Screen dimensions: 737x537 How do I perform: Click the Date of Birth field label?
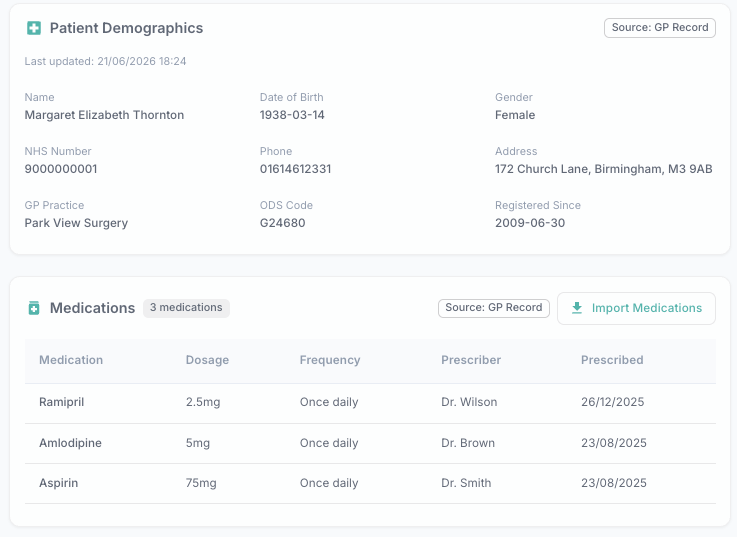pyautogui.click(x=291, y=97)
